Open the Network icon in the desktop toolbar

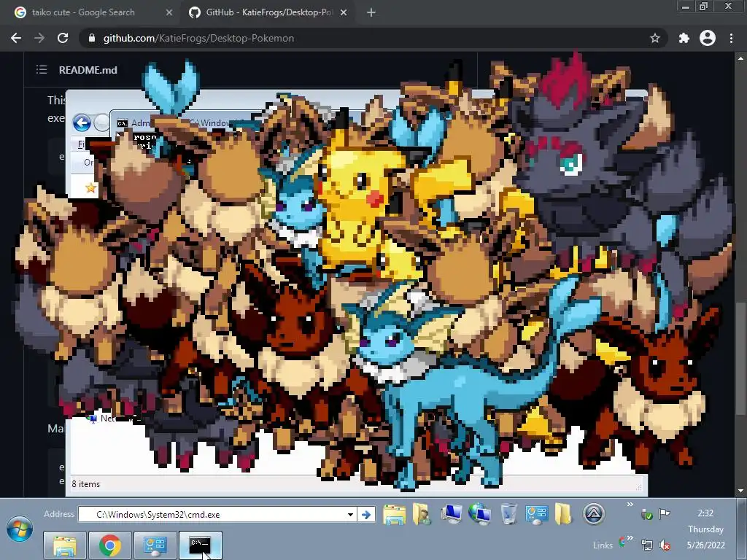[479, 514]
